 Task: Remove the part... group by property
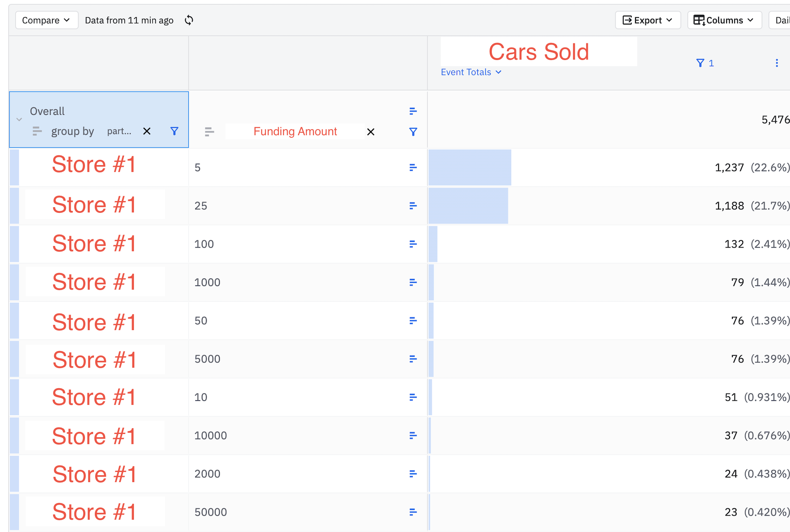tap(147, 131)
